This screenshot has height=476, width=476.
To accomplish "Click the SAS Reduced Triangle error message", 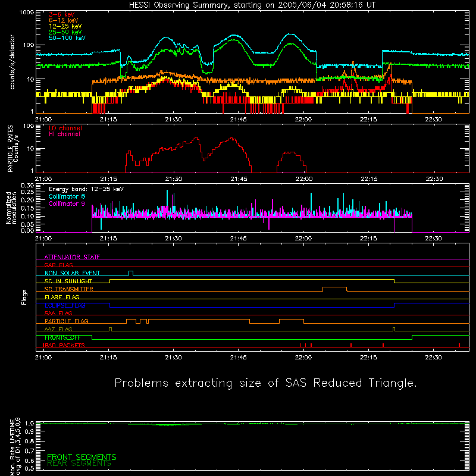I will (265, 383).
